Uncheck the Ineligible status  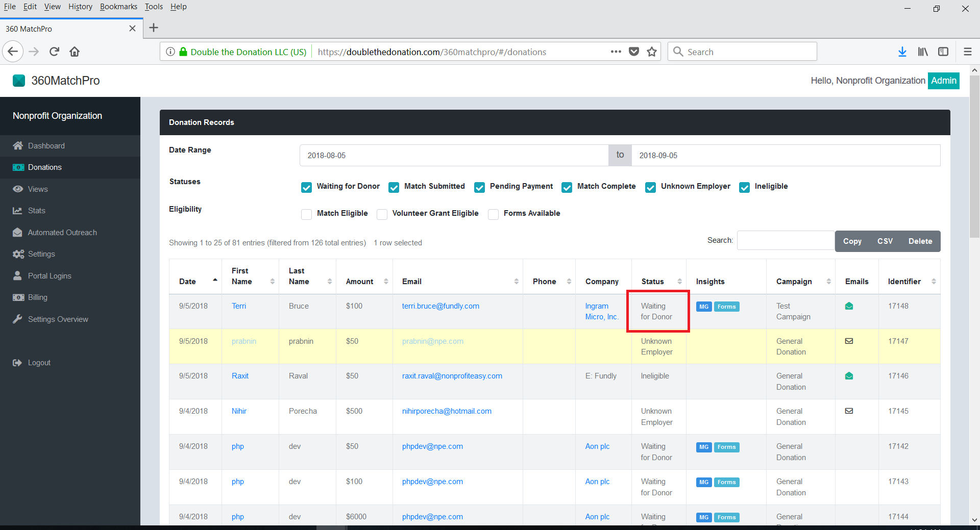744,187
